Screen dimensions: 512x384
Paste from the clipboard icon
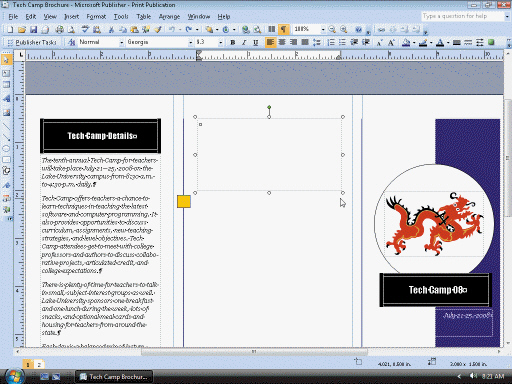point(134,30)
